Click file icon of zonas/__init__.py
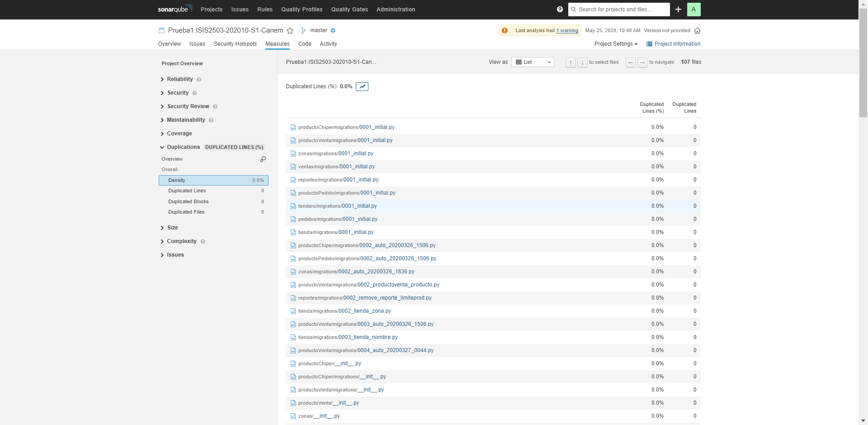 tap(293, 416)
